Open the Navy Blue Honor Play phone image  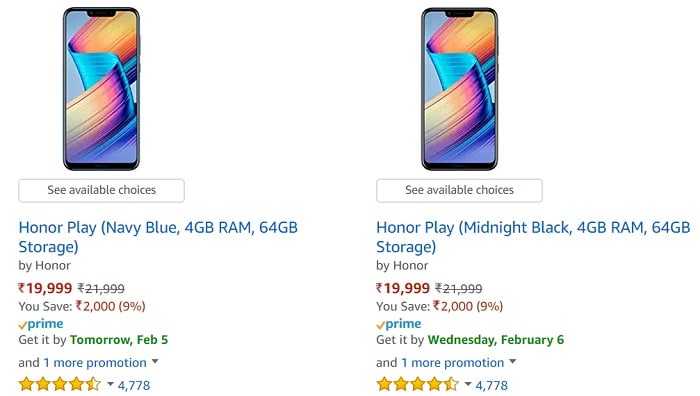pos(101,89)
